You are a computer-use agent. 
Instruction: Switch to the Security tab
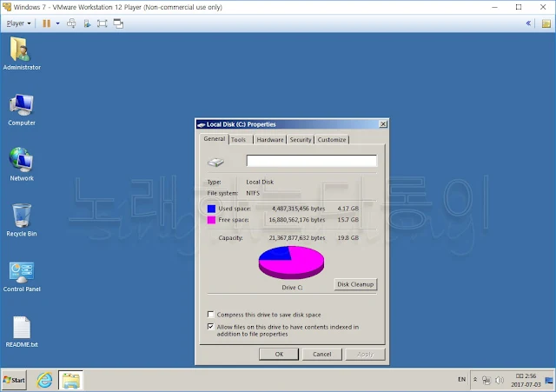coord(301,140)
